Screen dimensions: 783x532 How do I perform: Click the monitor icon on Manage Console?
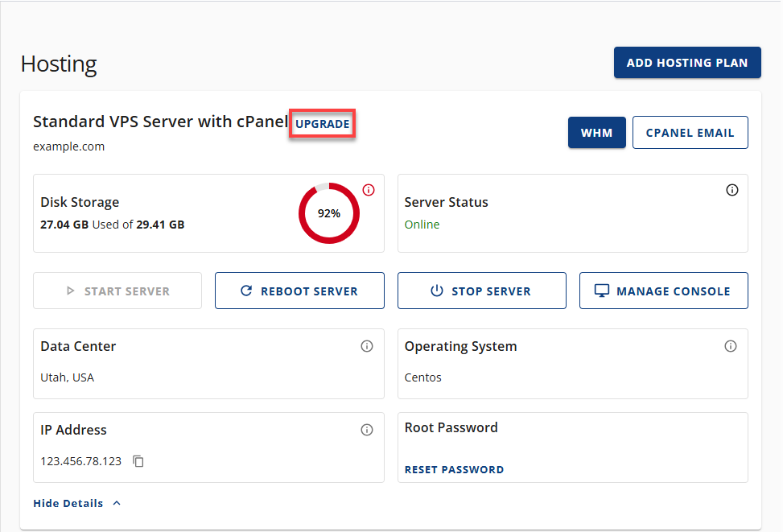(x=602, y=291)
